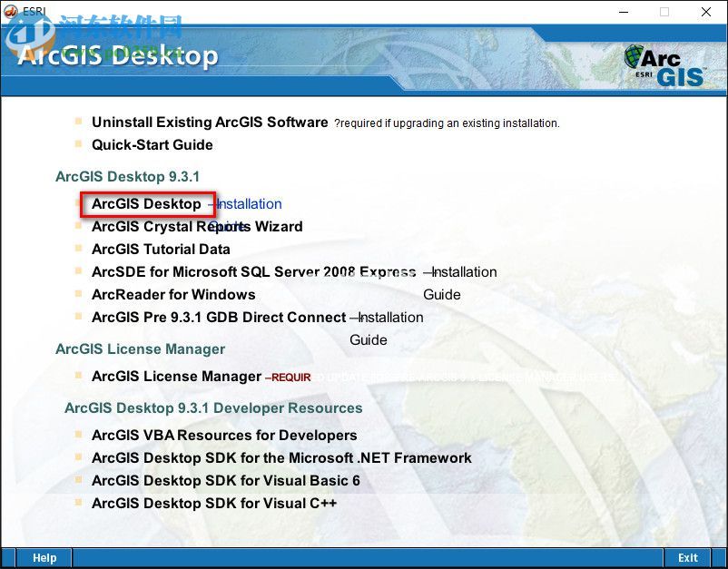Screen dimensions: 728x569
Task: Install ArcReader for Windows
Action: click(x=173, y=295)
